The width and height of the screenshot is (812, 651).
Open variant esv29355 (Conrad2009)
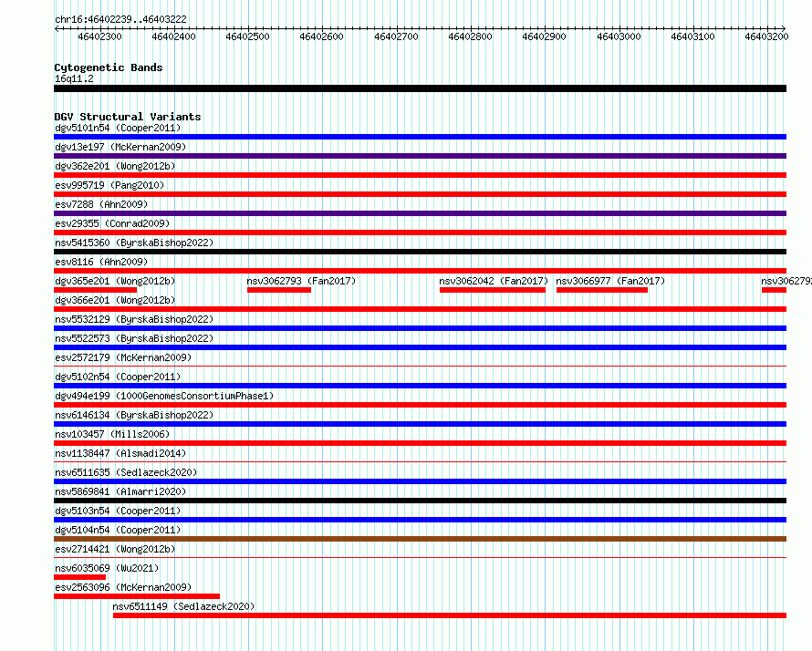click(112, 223)
